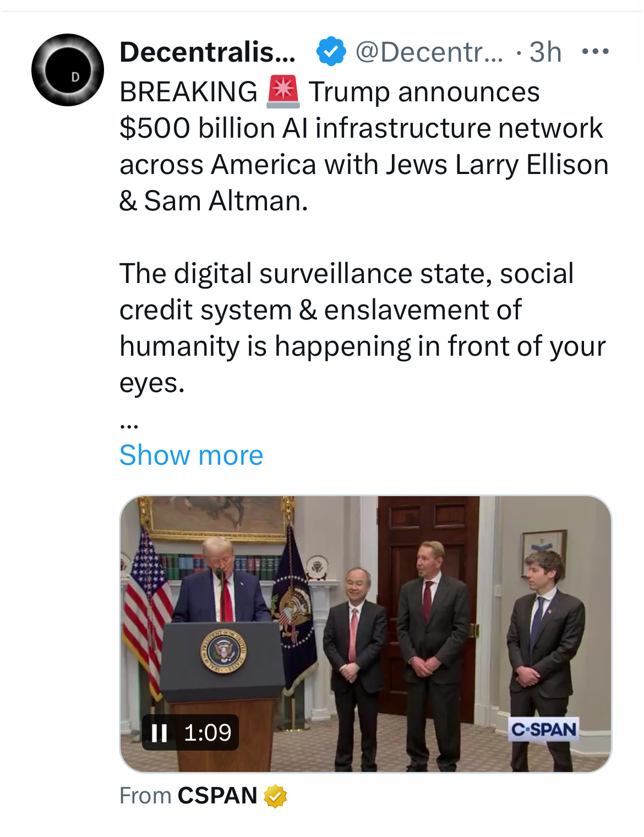The image size is (644, 837).
Task: Expand the tweet with Show more
Action: [191, 455]
